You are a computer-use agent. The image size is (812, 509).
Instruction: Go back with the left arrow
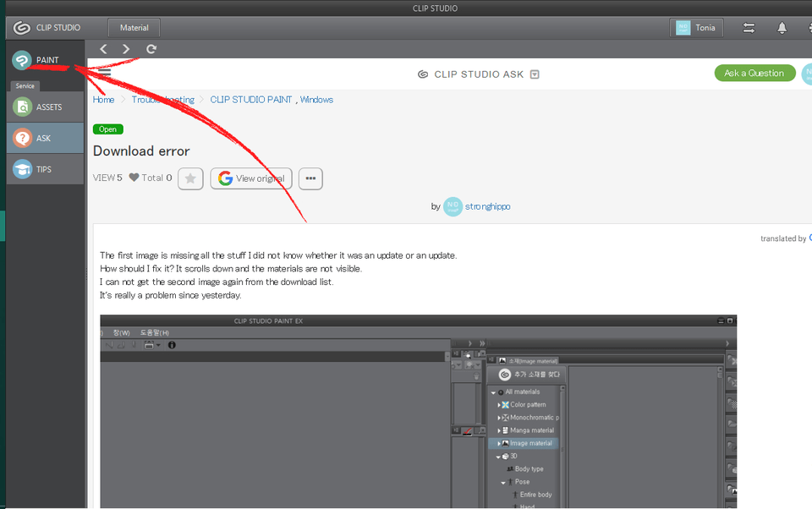click(x=103, y=49)
